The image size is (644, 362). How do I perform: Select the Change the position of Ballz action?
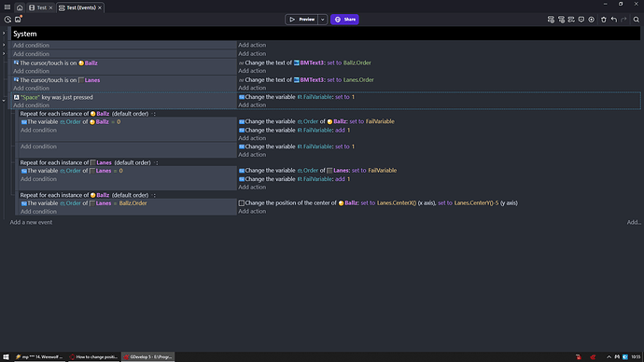(378, 202)
